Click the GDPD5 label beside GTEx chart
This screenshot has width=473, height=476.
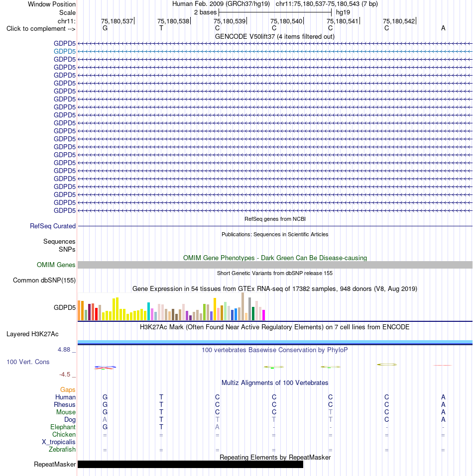point(64,307)
